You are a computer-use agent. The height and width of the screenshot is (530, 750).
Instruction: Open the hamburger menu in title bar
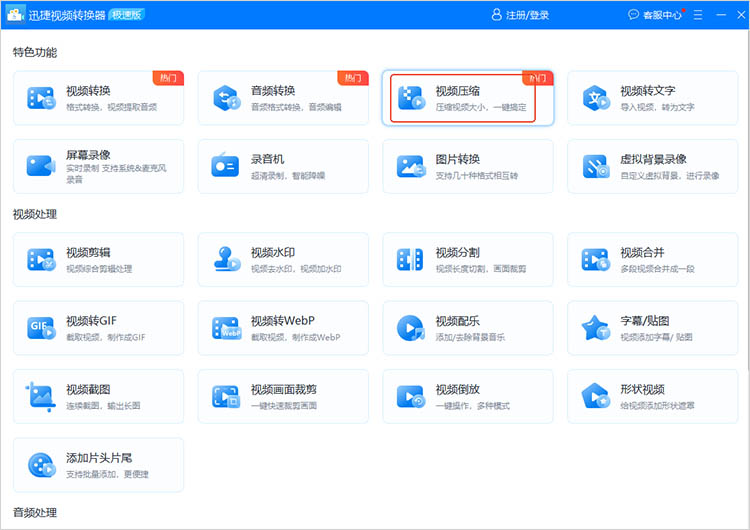[698, 15]
